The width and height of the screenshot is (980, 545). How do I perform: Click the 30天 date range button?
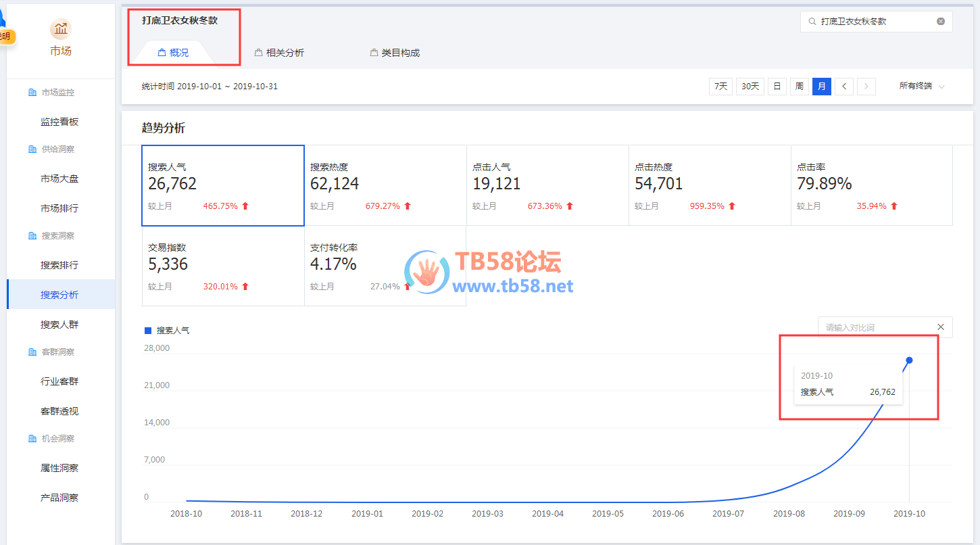click(750, 87)
